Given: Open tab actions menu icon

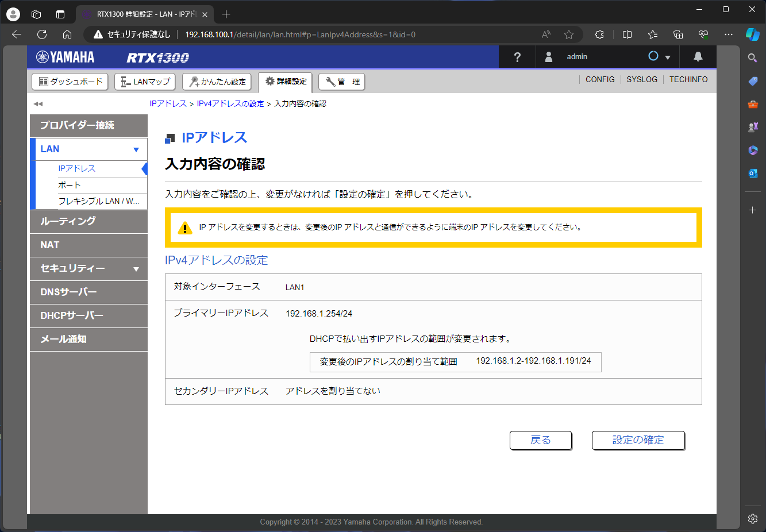Looking at the screenshot, I should click(x=60, y=14).
